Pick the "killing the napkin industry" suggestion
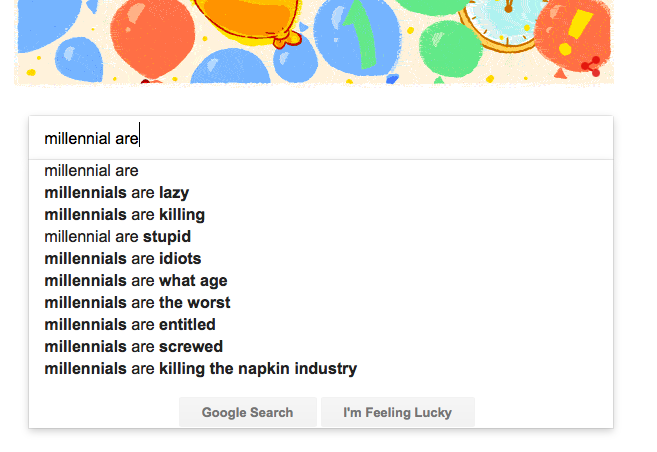The width and height of the screenshot is (657, 452). tap(200, 369)
